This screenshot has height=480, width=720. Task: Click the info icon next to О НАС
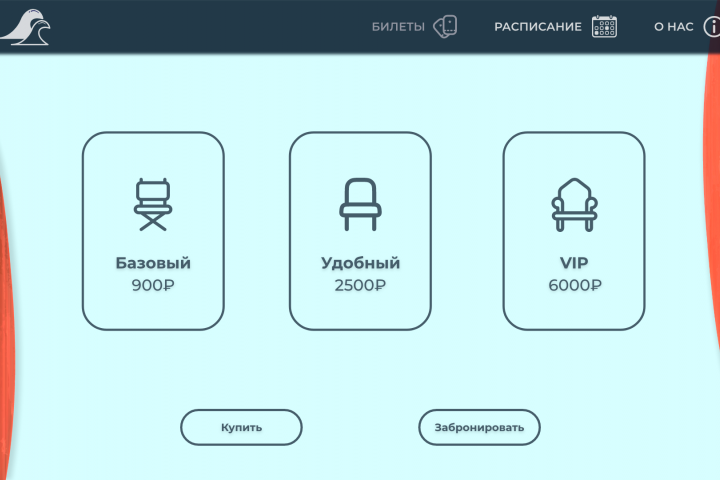[712, 27]
